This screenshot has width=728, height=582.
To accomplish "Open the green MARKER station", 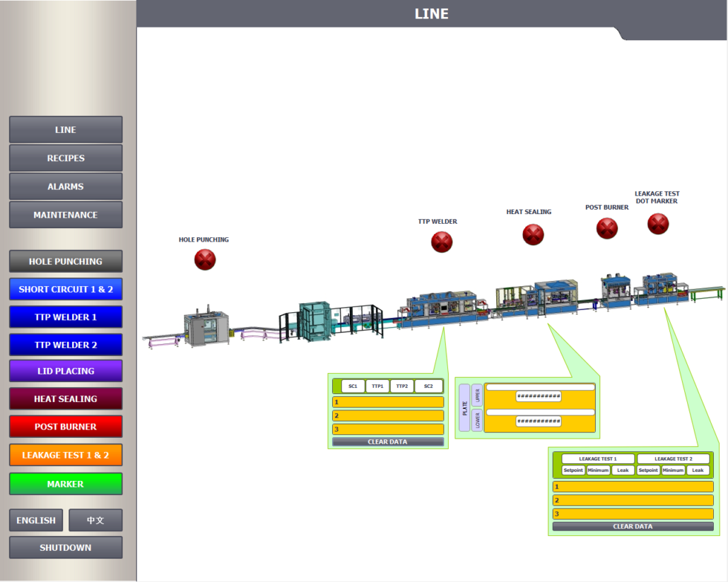I will pyautogui.click(x=66, y=484).
